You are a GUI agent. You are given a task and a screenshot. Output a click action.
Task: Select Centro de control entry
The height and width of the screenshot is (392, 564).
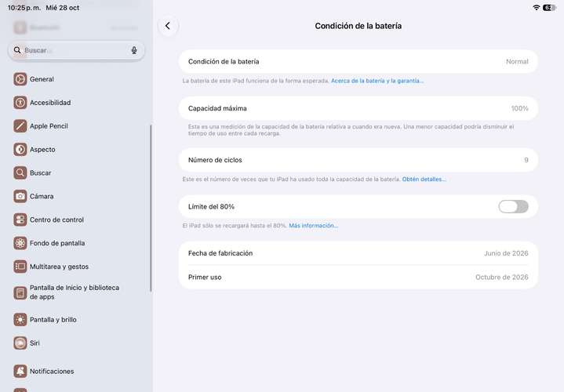75,220
